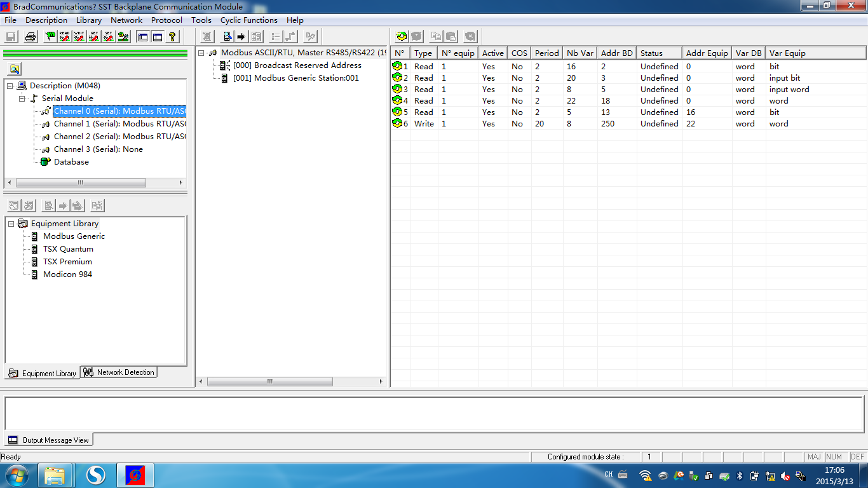868x488 pixels.
Task: Click the copy icon in cyclic functions toolbar
Action: 436,37
